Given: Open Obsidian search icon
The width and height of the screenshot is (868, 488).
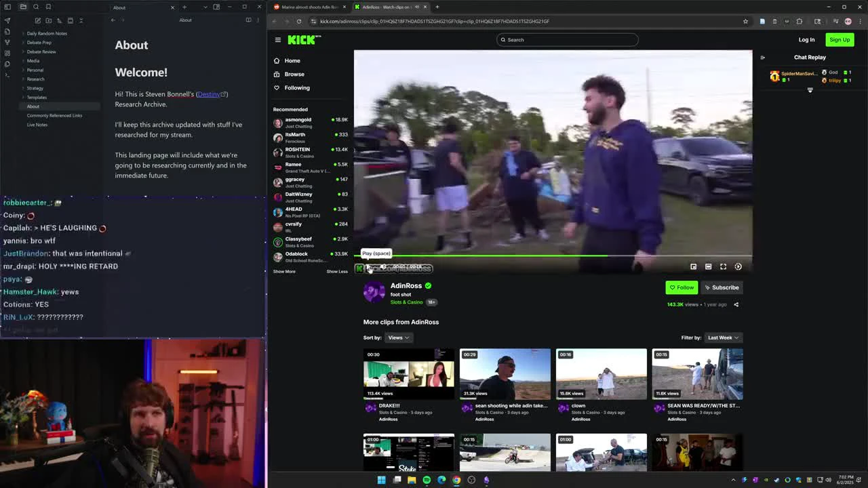Looking at the screenshot, I should coord(36,7).
